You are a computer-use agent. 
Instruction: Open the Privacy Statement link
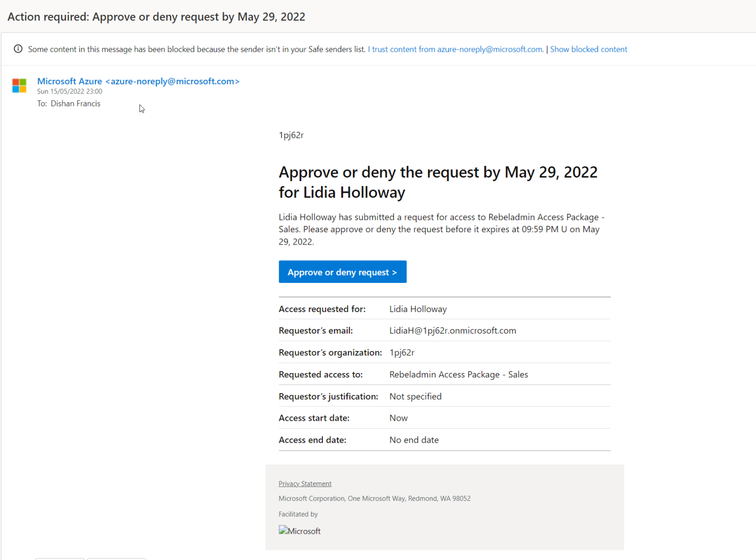(x=305, y=483)
